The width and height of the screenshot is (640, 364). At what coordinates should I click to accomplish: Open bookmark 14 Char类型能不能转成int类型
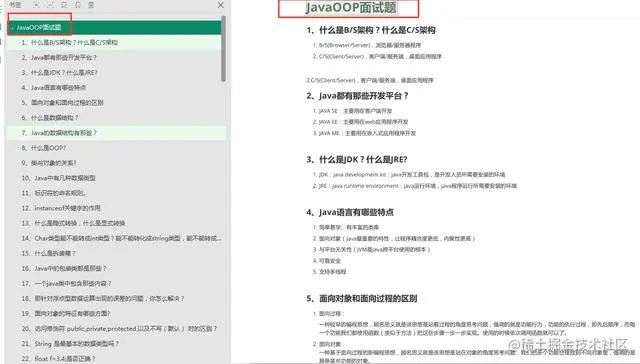121,238
